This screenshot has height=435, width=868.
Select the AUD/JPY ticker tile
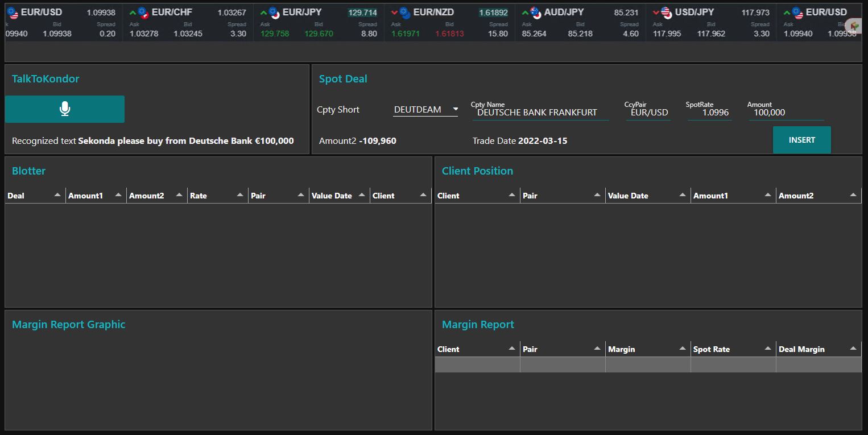[580, 23]
